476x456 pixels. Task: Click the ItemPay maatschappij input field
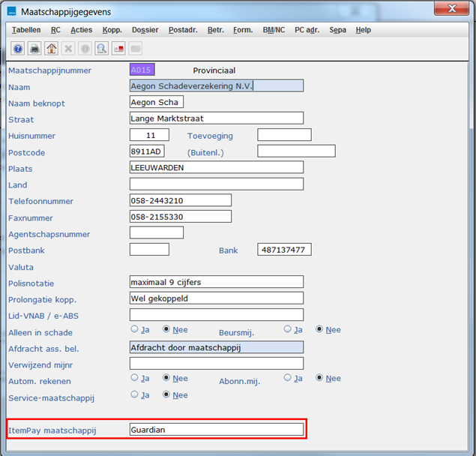pos(216,430)
